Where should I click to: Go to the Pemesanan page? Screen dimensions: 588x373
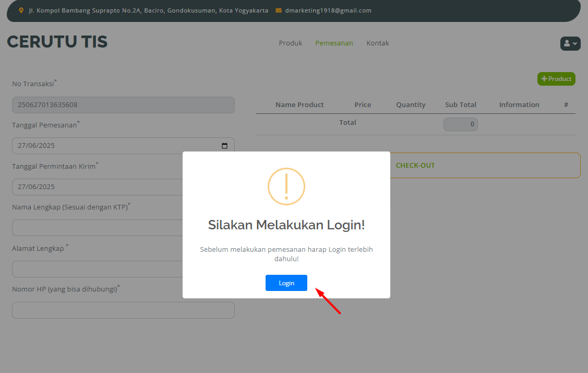click(x=334, y=43)
